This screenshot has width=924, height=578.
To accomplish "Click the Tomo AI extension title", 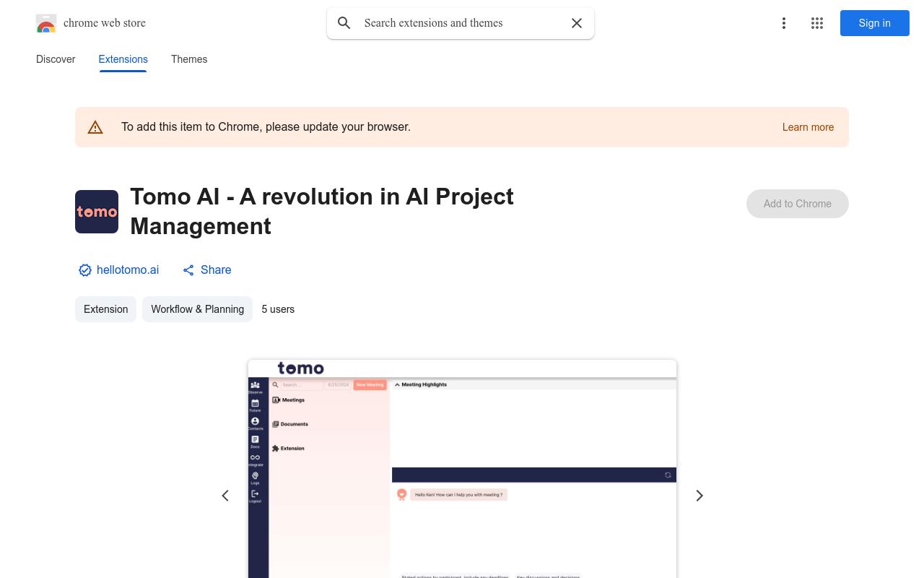I will pyautogui.click(x=322, y=211).
